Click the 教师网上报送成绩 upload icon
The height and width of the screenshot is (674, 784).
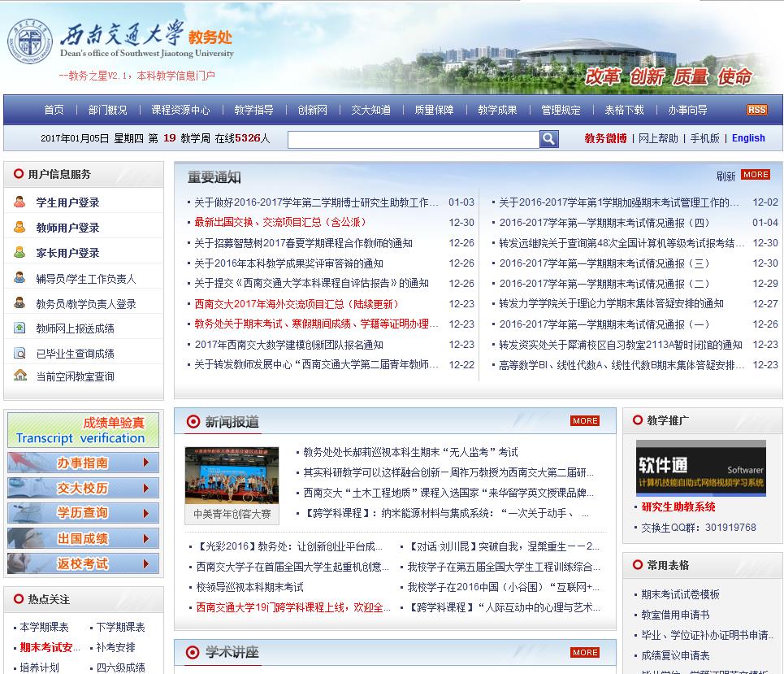[19, 328]
